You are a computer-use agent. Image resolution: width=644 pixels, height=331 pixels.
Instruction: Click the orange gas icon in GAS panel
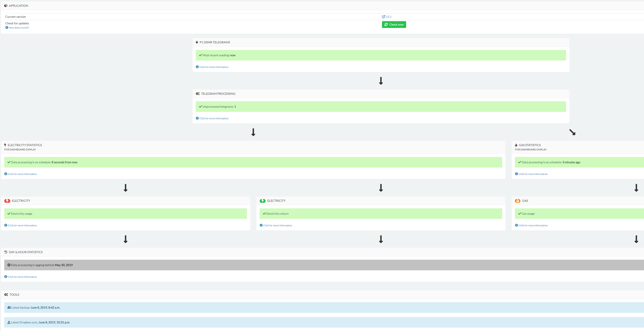coord(518,201)
